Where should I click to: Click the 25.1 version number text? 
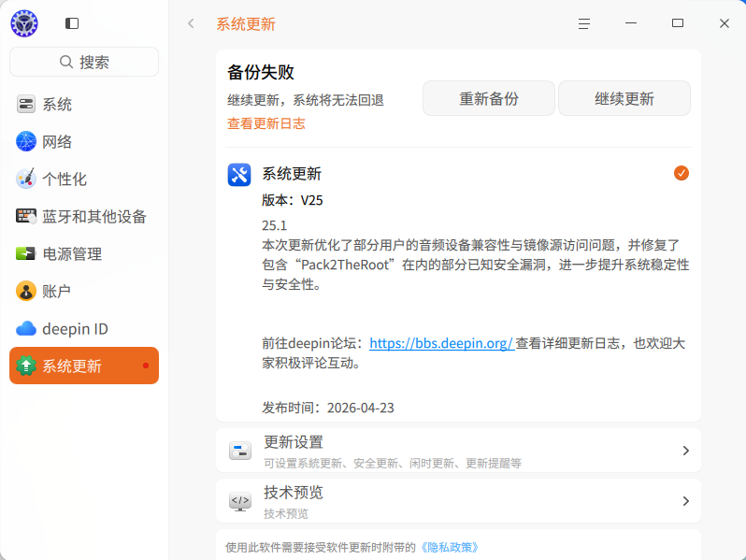[x=274, y=225]
